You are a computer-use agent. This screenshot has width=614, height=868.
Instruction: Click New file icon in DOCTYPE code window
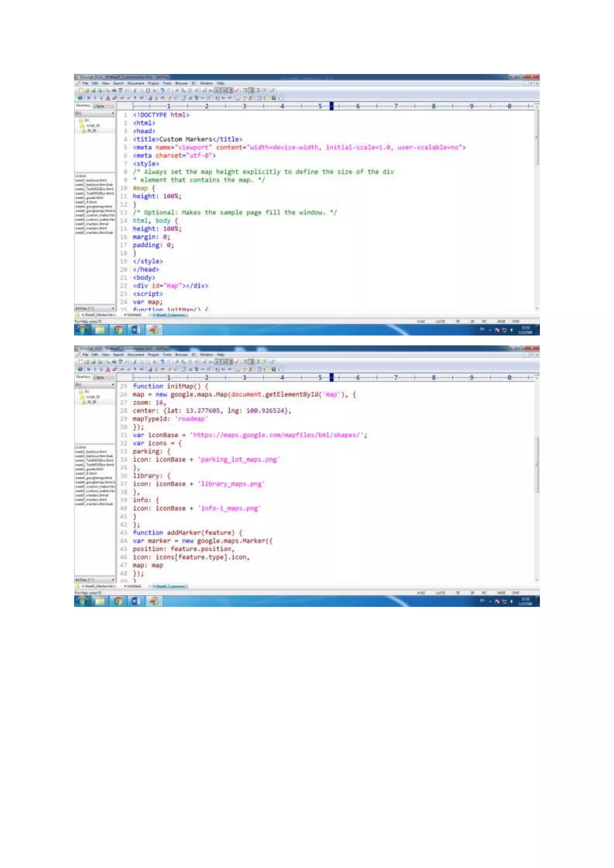(81, 90)
